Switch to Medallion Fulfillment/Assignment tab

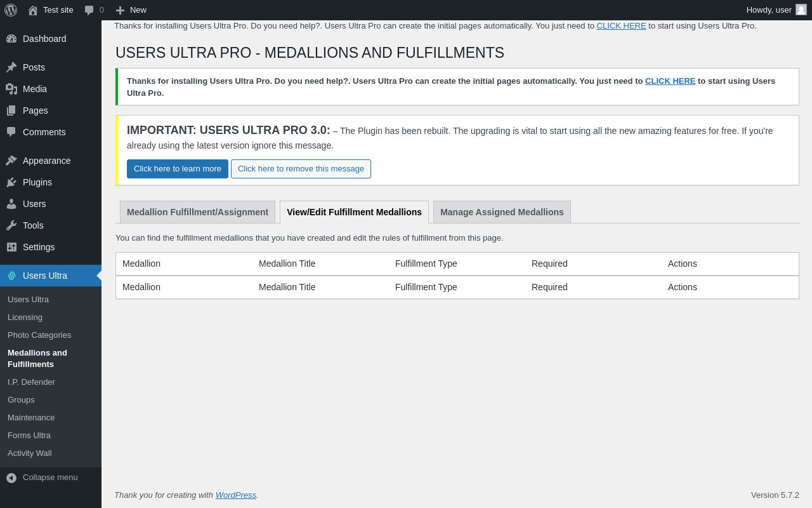pos(197,212)
